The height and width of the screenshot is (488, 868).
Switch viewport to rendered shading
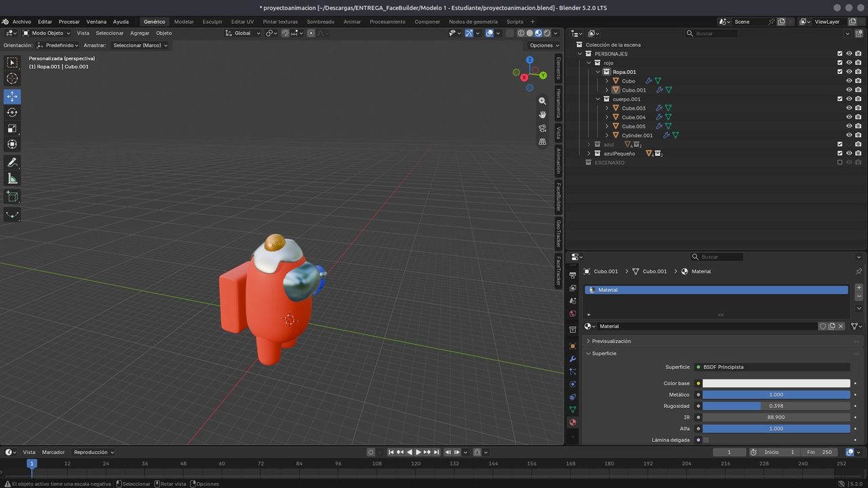(547, 33)
